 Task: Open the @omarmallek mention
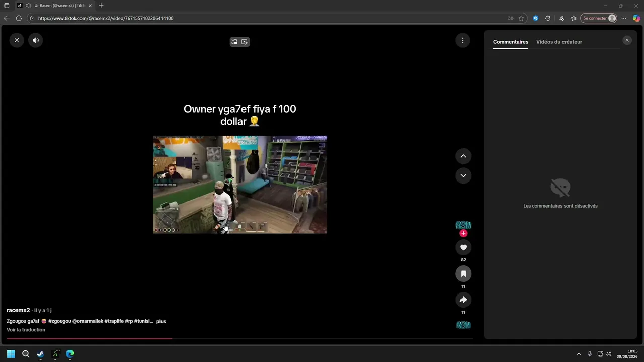pos(88,321)
